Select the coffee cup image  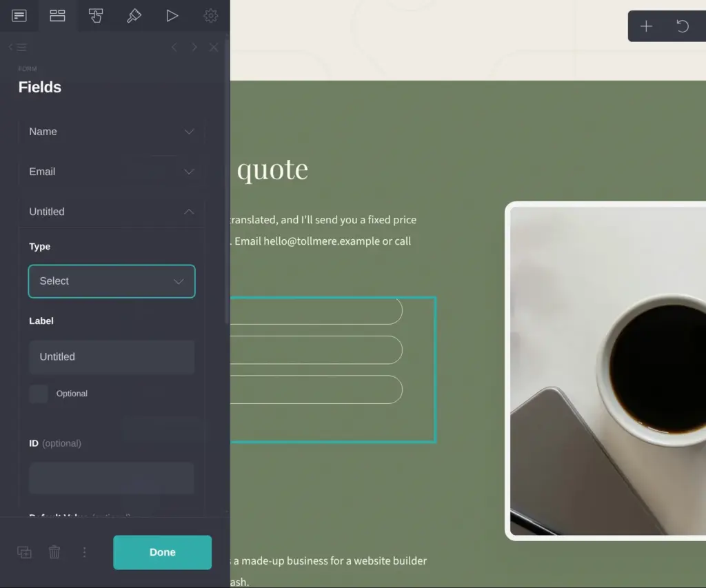(x=605, y=371)
